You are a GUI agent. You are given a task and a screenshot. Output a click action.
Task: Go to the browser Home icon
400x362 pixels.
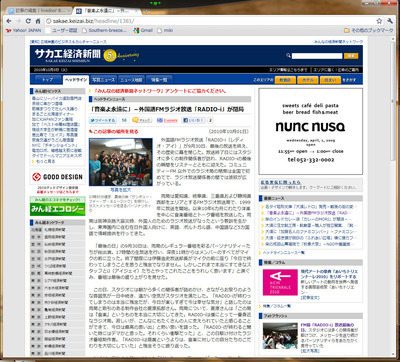[x=38, y=21]
